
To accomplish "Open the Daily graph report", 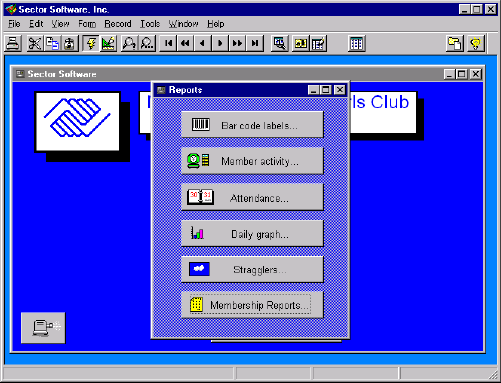I will [252, 234].
